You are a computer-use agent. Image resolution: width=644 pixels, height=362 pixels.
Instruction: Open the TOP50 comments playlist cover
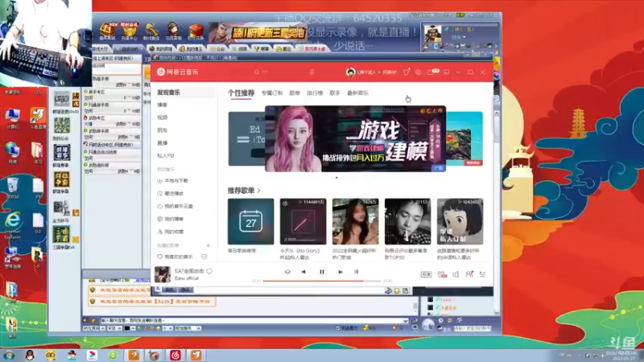click(408, 222)
